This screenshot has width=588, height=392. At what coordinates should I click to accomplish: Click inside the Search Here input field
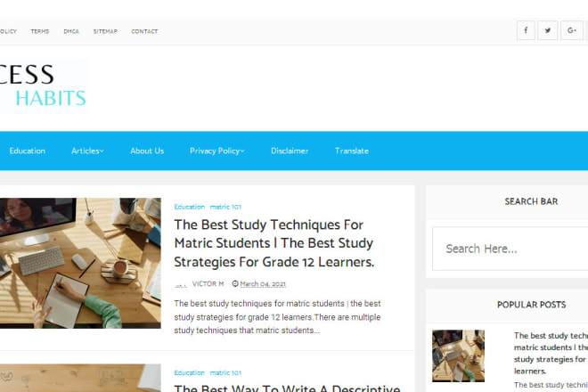(510, 249)
